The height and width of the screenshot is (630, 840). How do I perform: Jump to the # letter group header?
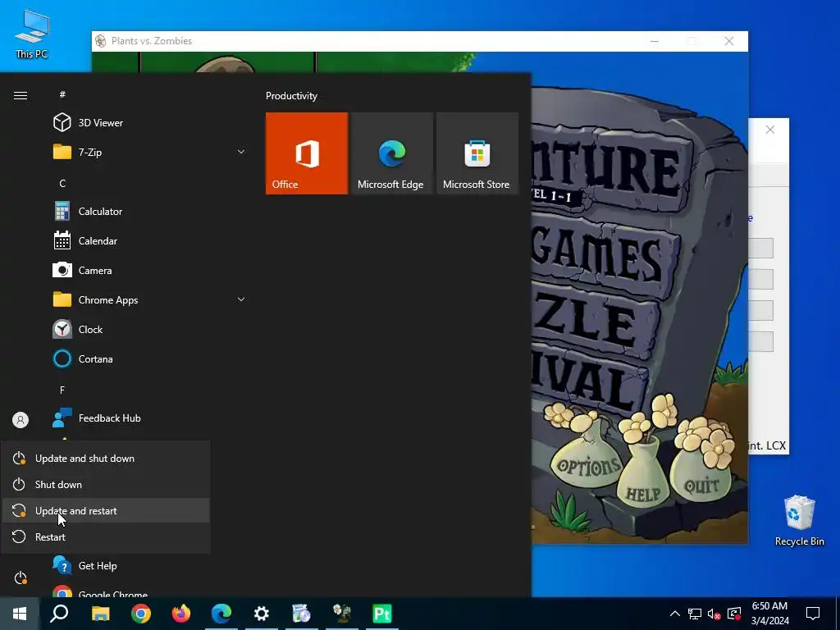[62, 94]
